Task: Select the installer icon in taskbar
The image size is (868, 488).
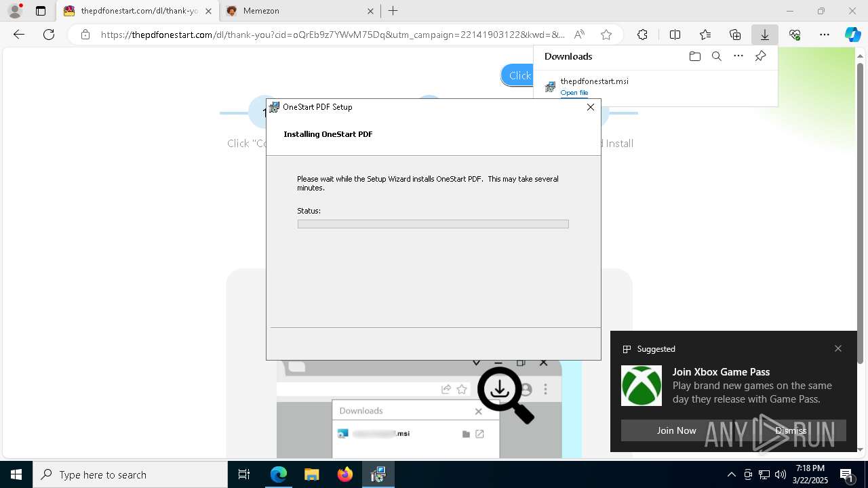Action: coord(378,474)
